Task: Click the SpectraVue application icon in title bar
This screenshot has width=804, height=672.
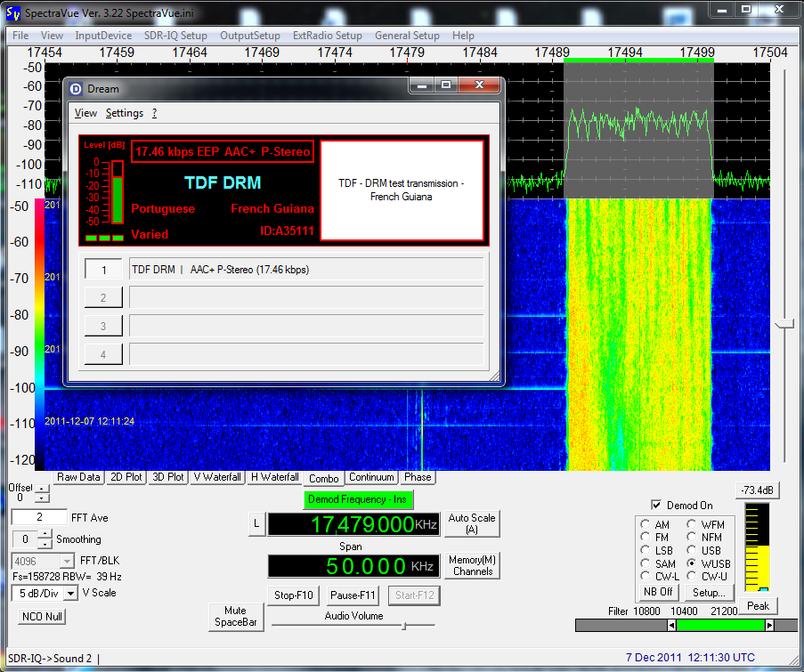Action: (12, 12)
